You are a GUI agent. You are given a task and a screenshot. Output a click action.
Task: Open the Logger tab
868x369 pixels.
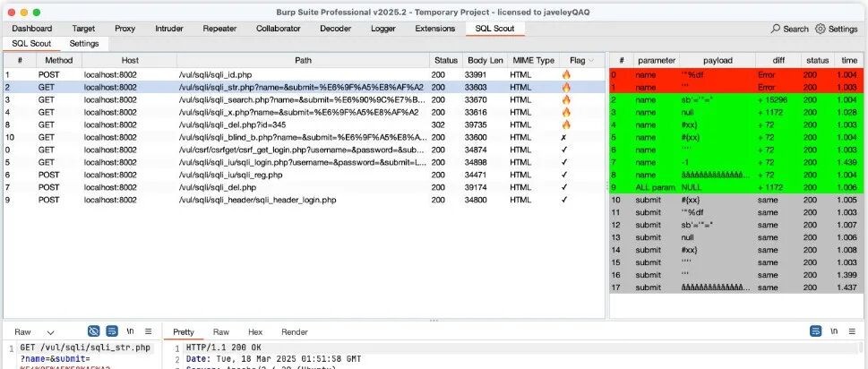click(383, 29)
